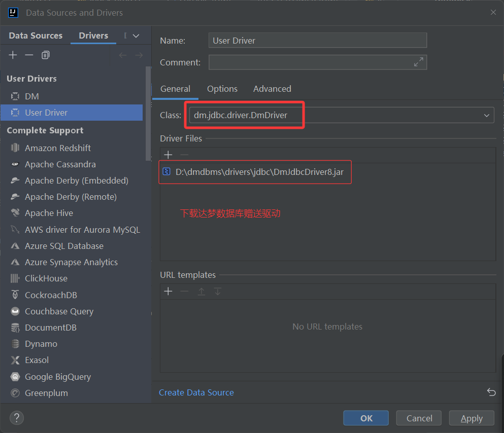This screenshot has width=504, height=433.
Task: Click the CockroachDB icon
Action: (15, 295)
